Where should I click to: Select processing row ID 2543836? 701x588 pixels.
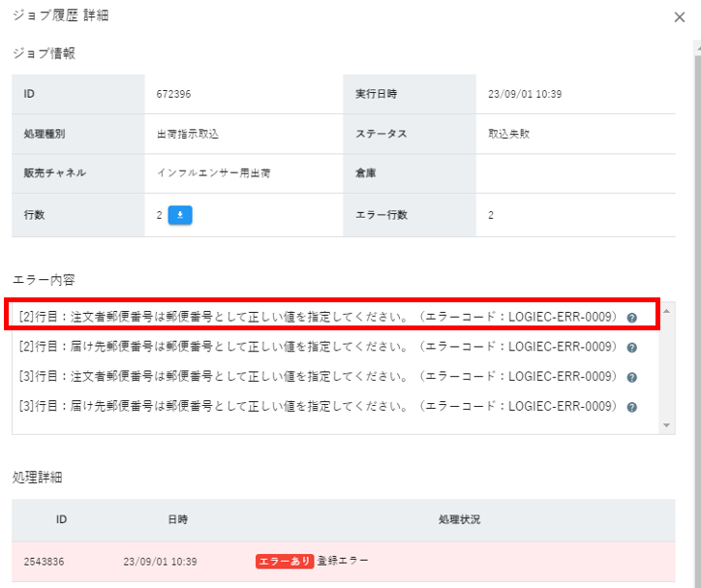click(45, 561)
